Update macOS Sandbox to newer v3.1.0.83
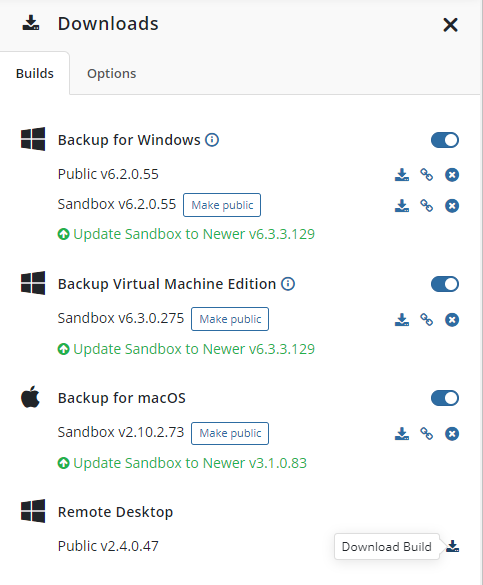Viewport: 483px width, 585px height. [x=182, y=463]
